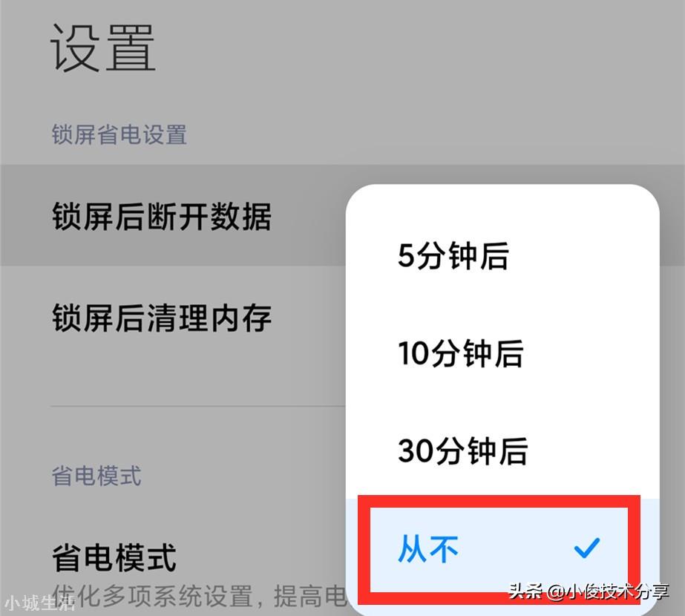The image size is (685, 616).
Task: Tap the 锁屏省电设置 section header
Action: (x=119, y=134)
